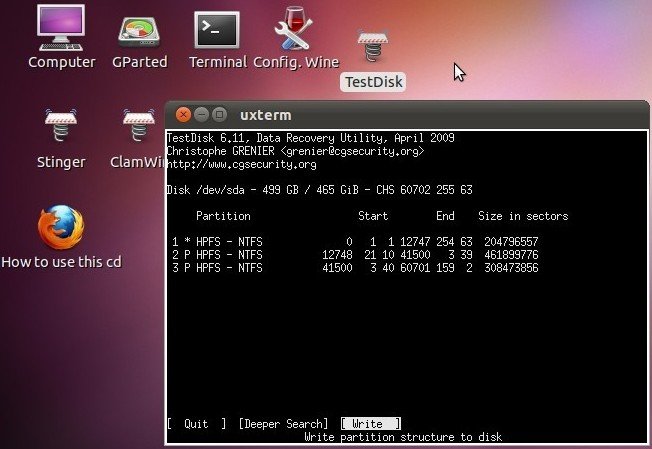Select the Write option in TestDisk

370,424
